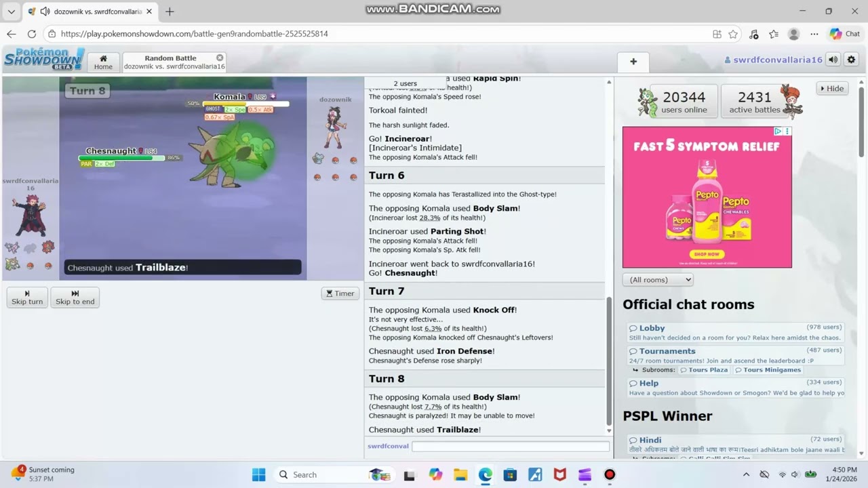Show hidden system tray icons

(746, 474)
